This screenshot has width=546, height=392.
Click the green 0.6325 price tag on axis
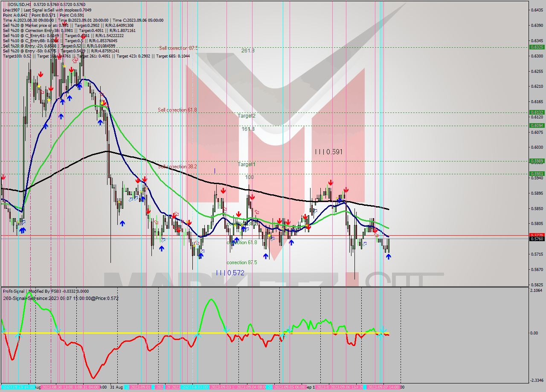(x=536, y=47)
